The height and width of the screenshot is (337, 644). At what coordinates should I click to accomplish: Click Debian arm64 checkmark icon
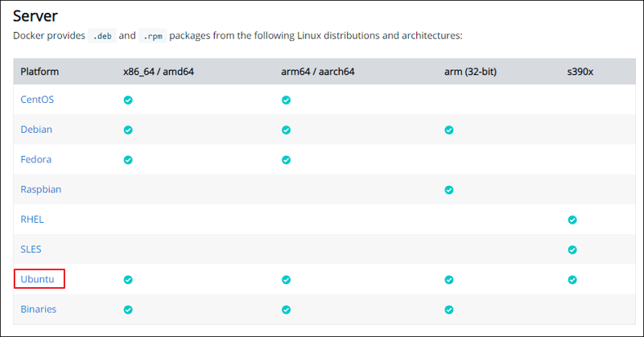pyautogui.click(x=287, y=130)
